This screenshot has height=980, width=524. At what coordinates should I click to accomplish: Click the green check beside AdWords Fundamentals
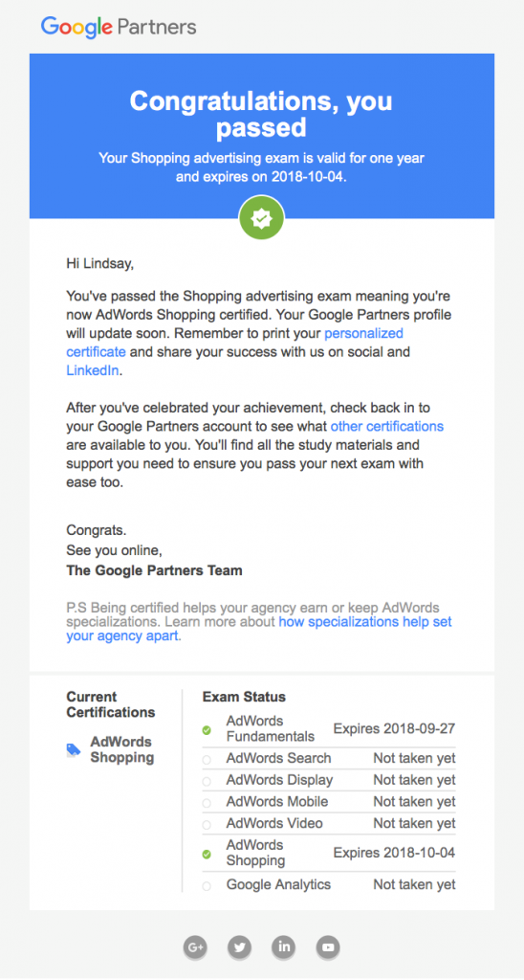207,729
